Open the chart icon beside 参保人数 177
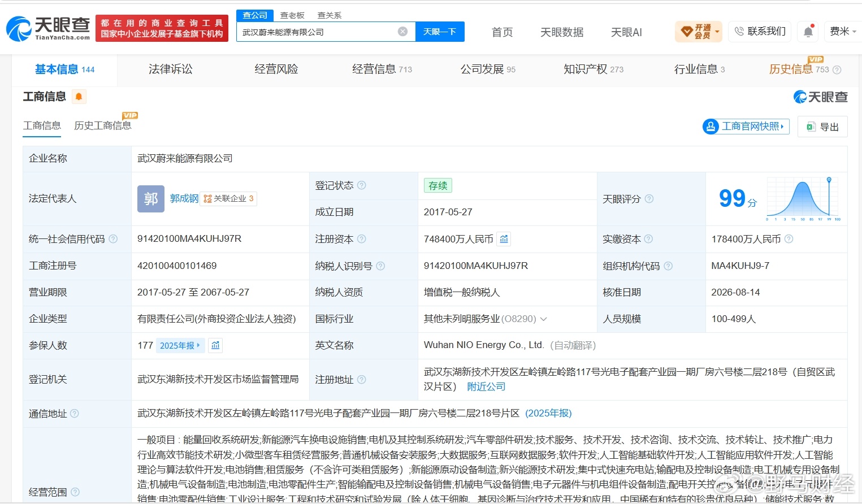Screen dimensions: 862x504 215,345
